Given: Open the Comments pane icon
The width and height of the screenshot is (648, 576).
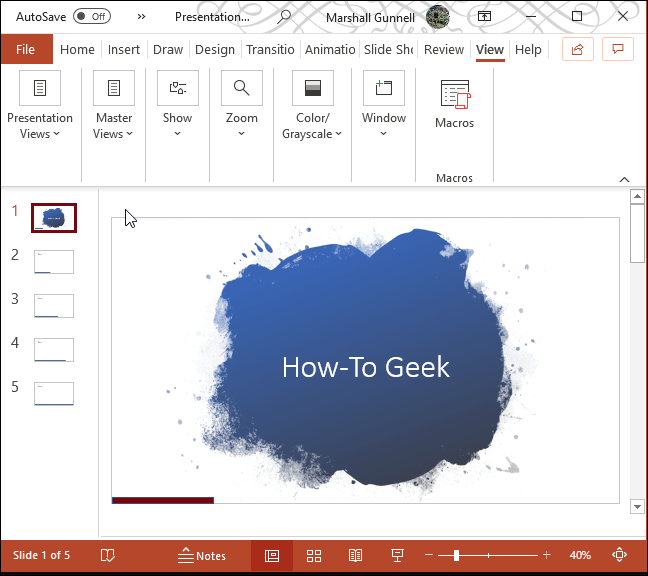Looking at the screenshot, I should 619,50.
